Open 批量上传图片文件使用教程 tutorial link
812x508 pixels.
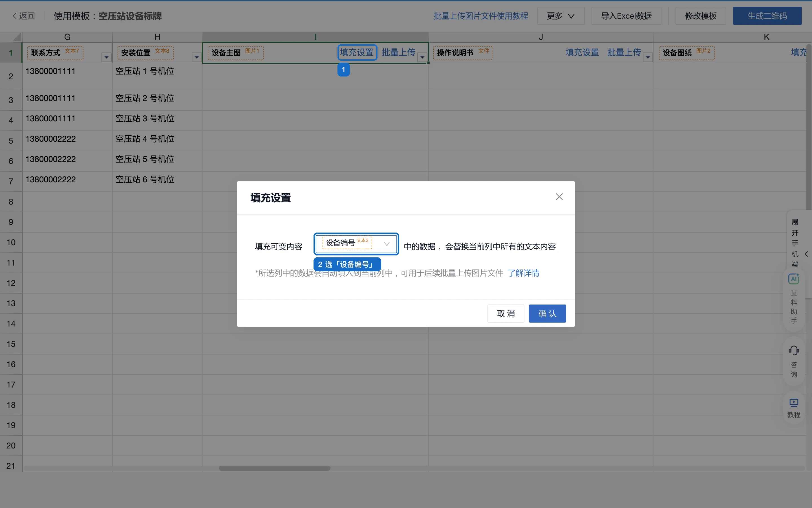pos(481,16)
